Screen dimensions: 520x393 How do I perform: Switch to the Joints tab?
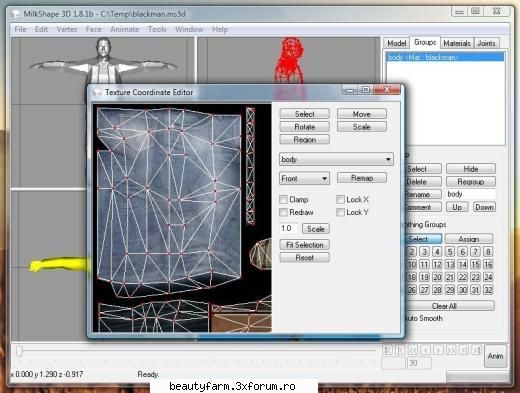[x=486, y=43]
